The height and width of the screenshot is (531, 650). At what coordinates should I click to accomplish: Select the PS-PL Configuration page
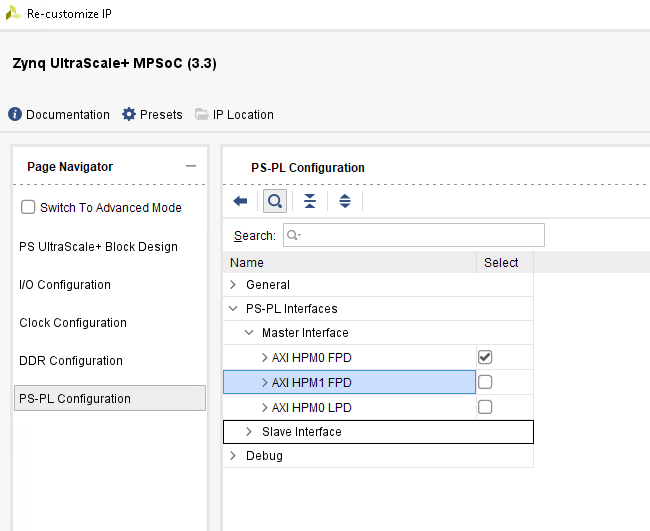tap(110, 398)
